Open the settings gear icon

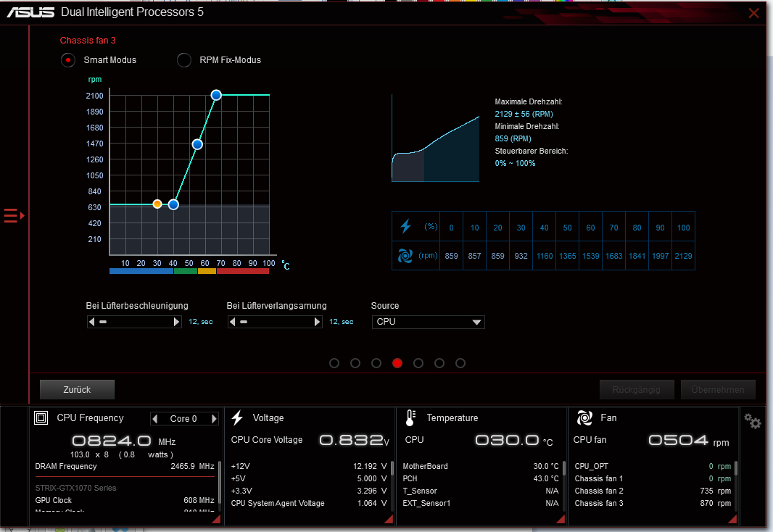(x=752, y=420)
